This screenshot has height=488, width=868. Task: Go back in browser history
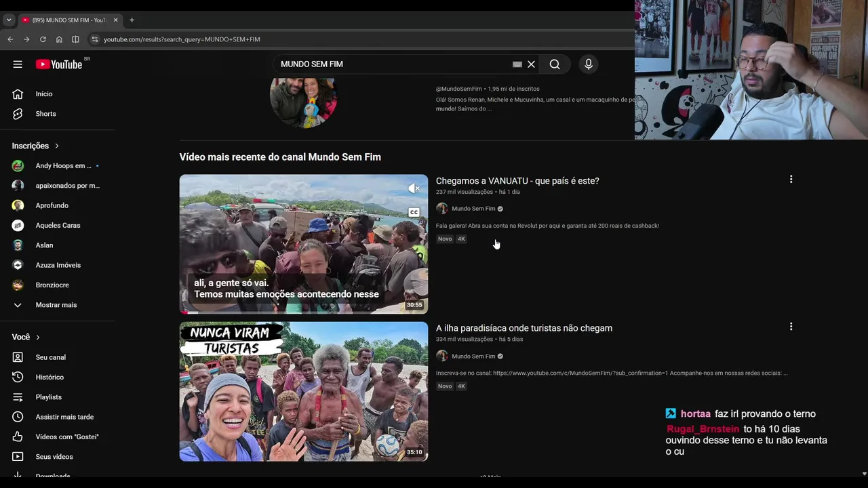click(x=10, y=39)
